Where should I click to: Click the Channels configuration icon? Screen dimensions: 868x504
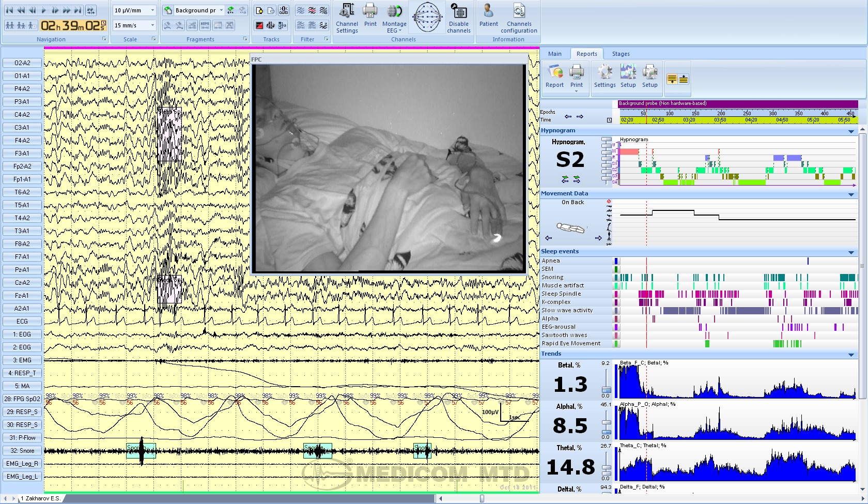pos(519,19)
